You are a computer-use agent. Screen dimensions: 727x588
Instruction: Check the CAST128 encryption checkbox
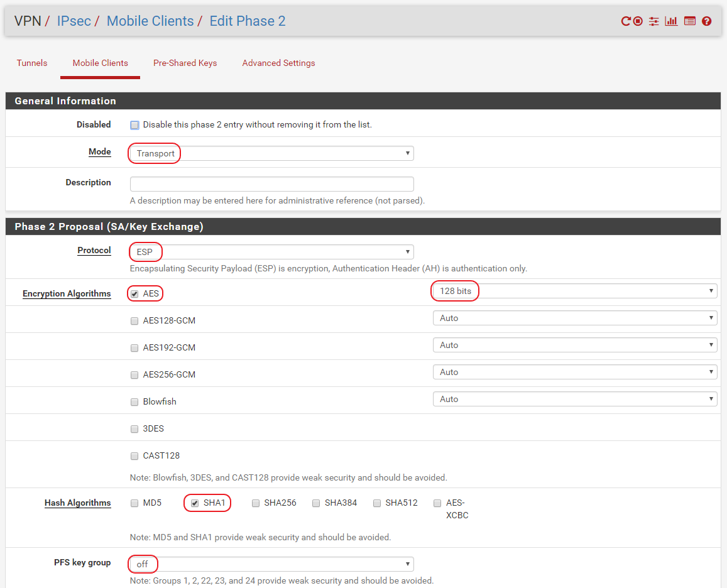[x=134, y=456]
